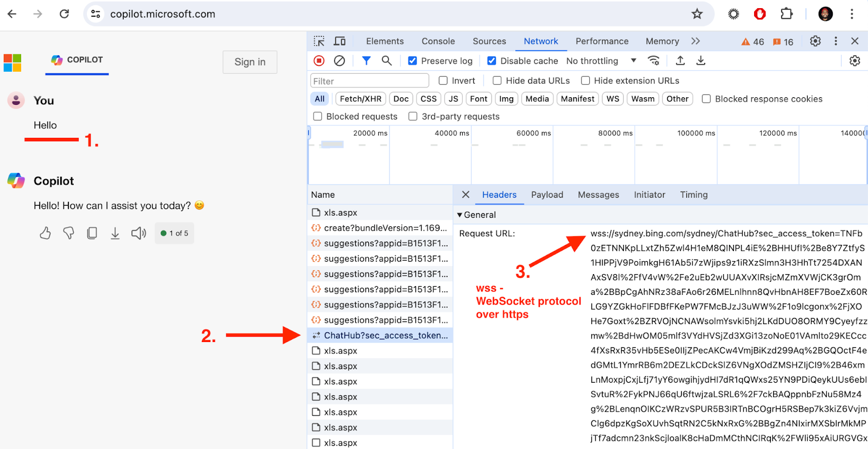Open site information icon in address bar
Screen dimensions: 868x449
pyautogui.click(x=95, y=14)
